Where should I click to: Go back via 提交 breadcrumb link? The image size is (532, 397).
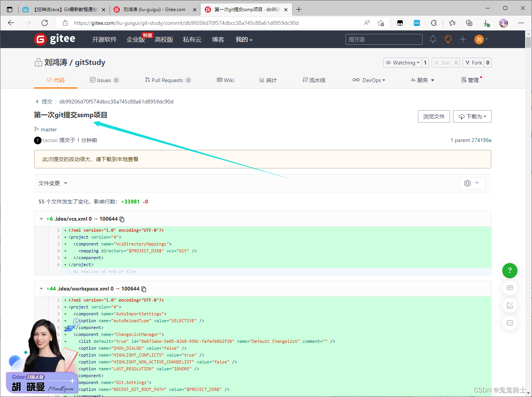(x=47, y=102)
